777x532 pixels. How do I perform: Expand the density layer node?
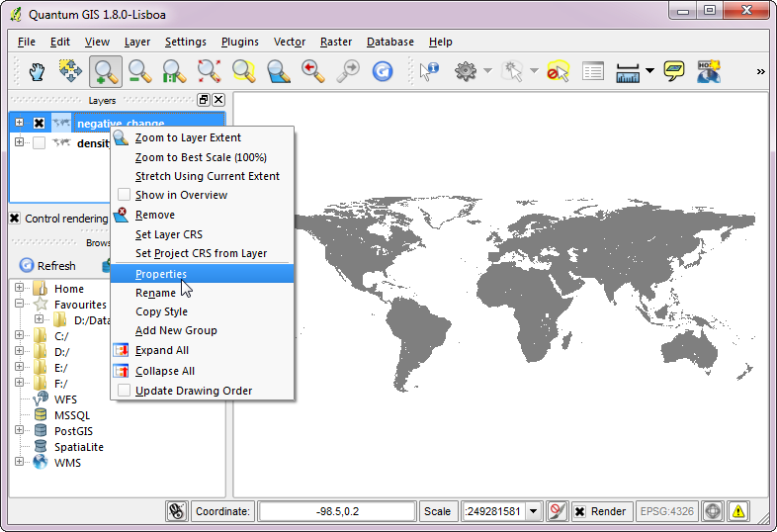tap(19, 142)
